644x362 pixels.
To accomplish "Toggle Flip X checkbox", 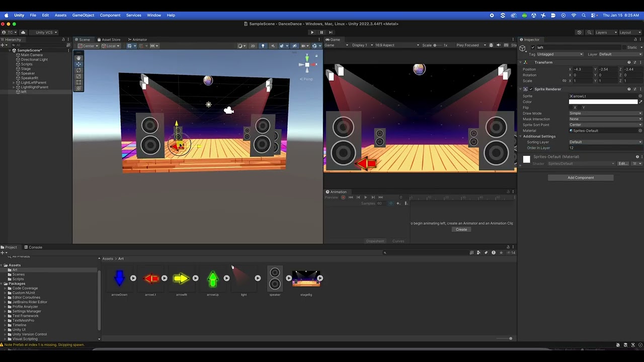I will (571, 108).
